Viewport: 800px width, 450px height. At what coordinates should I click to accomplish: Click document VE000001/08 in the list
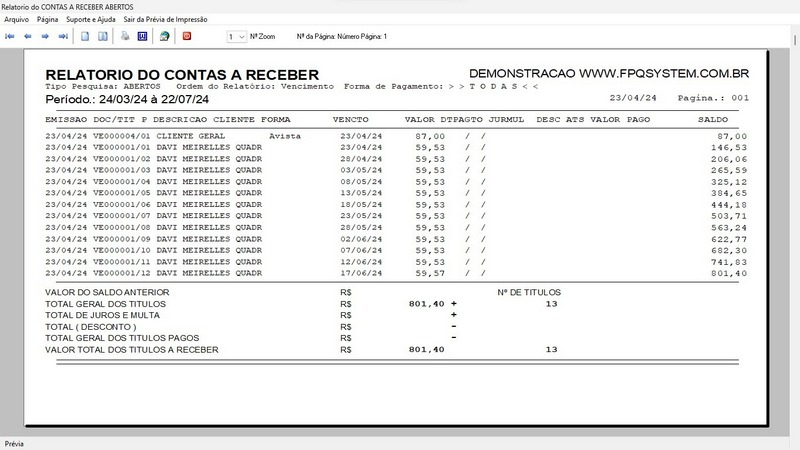pyautogui.click(x=122, y=228)
